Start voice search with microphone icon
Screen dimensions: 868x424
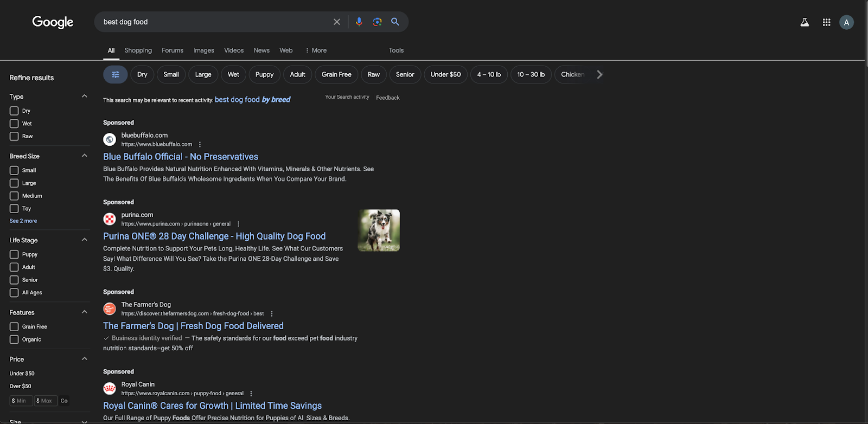(x=359, y=22)
